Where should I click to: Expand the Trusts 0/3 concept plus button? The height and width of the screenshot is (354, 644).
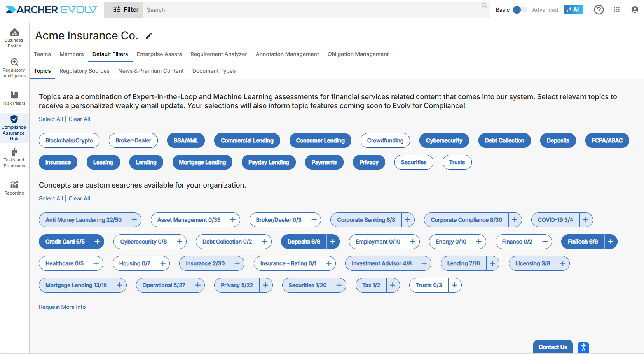[x=454, y=285]
